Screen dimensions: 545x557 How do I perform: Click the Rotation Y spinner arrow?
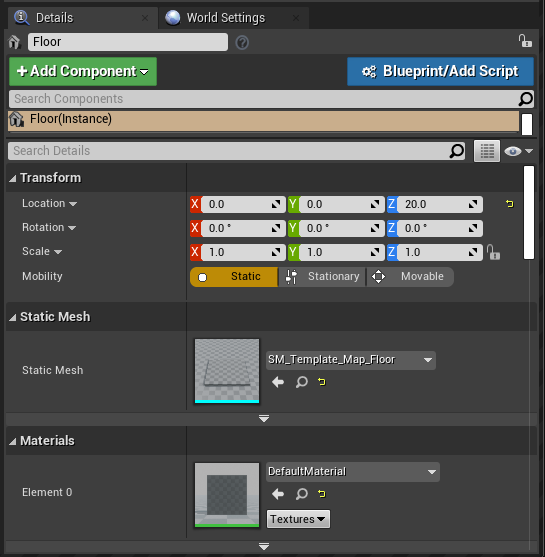tap(374, 228)
